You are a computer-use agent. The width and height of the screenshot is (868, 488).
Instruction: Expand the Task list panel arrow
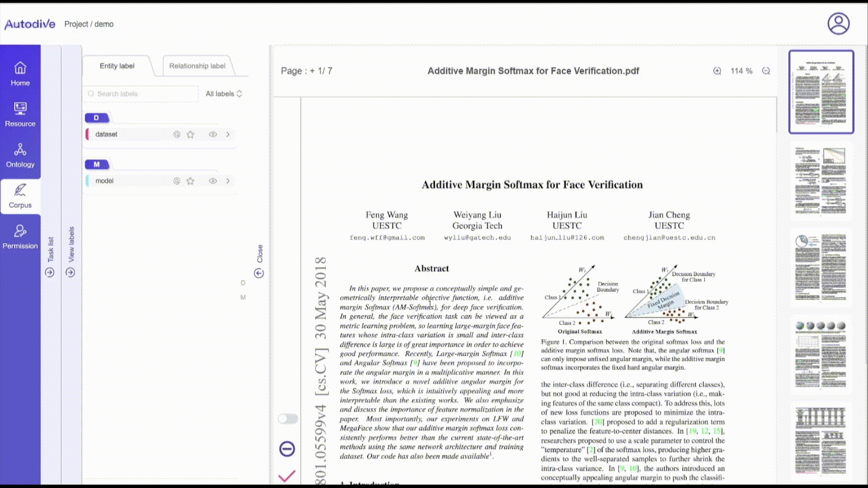click(50, 272)
